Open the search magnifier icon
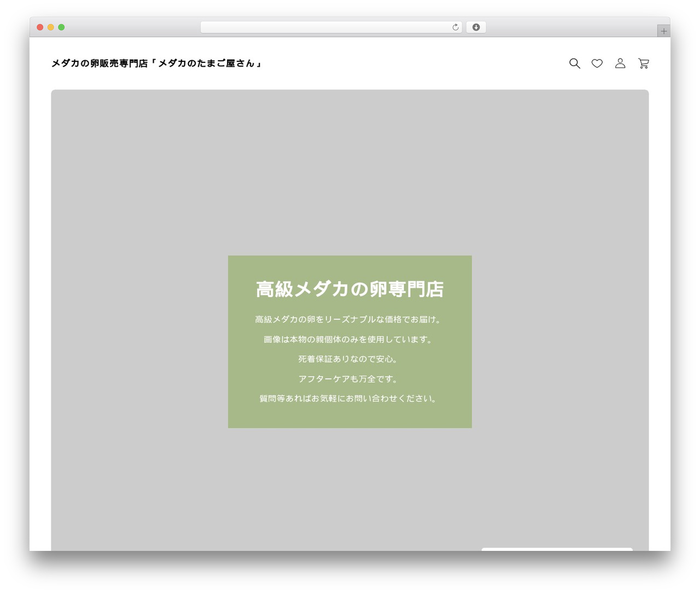The width and height of the screenshot is (700, 593). [x=574, y=63]
